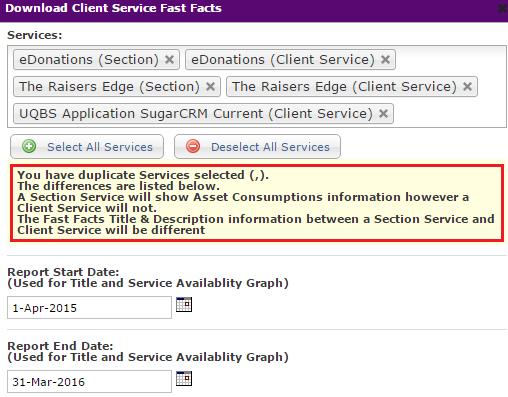This screenshot has width=508, height=397.
Task: Click the green plus icon on Select All
Action: pyautogui.click(x=29, y=146)
